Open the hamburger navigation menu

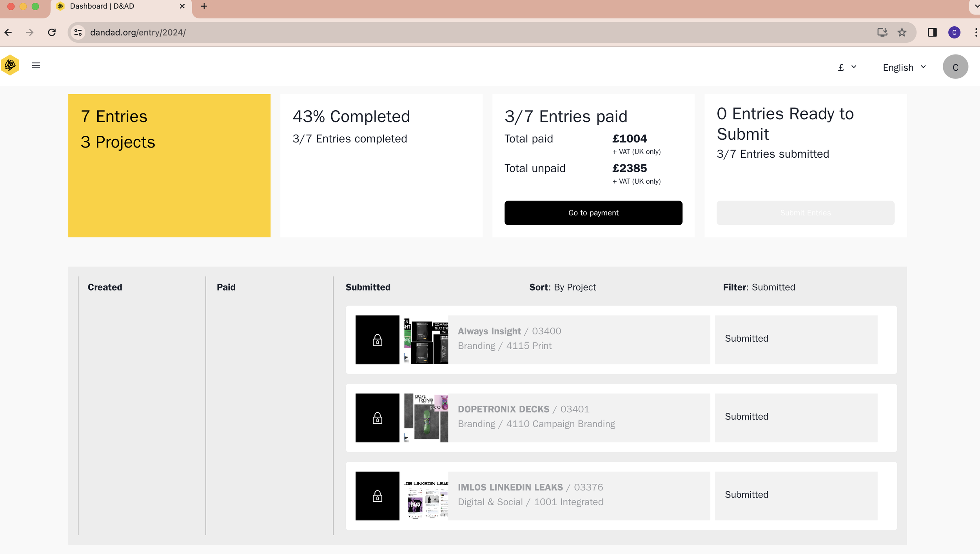pyautogui.click(x=36, y=66)
